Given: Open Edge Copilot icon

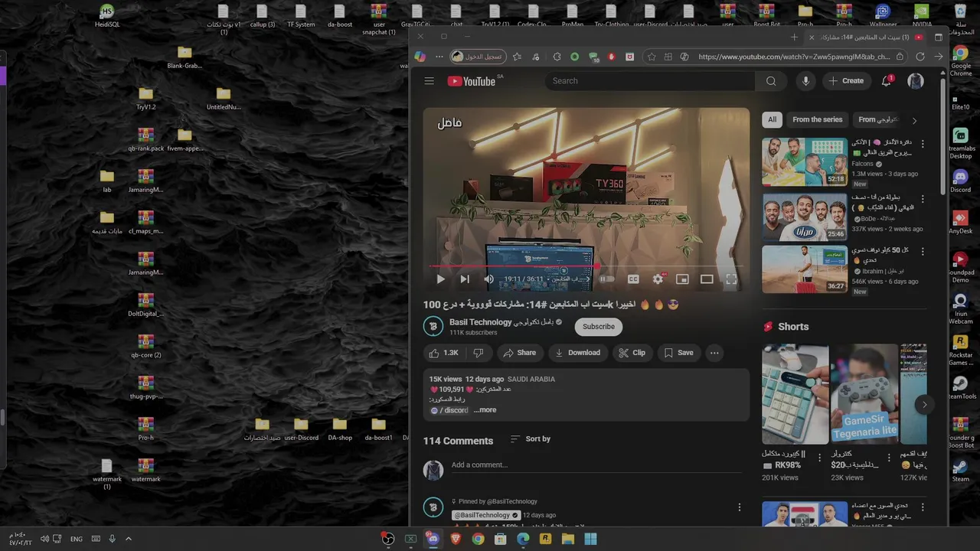Looking at the screenshot, I should tap(420, 57).
